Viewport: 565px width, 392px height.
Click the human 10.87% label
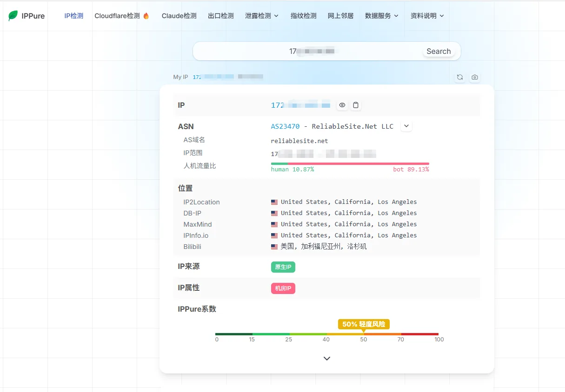coord(292,170)
